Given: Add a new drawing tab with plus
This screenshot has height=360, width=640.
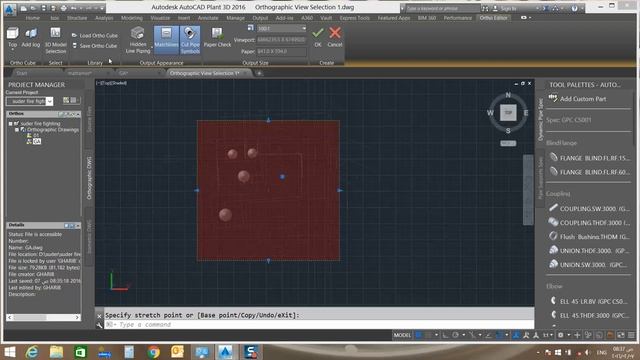Looking at the screenshot, I should [259, 73].
